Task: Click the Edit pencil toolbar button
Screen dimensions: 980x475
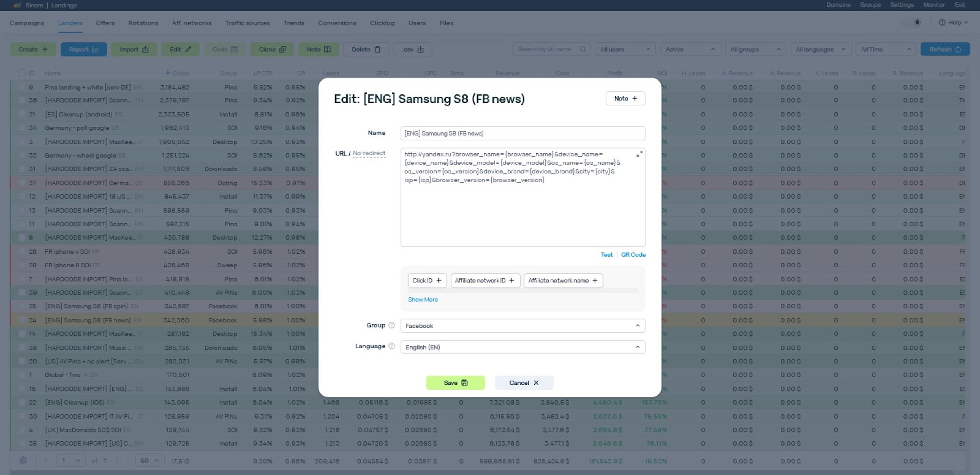Action: click(x=181, y=49)
